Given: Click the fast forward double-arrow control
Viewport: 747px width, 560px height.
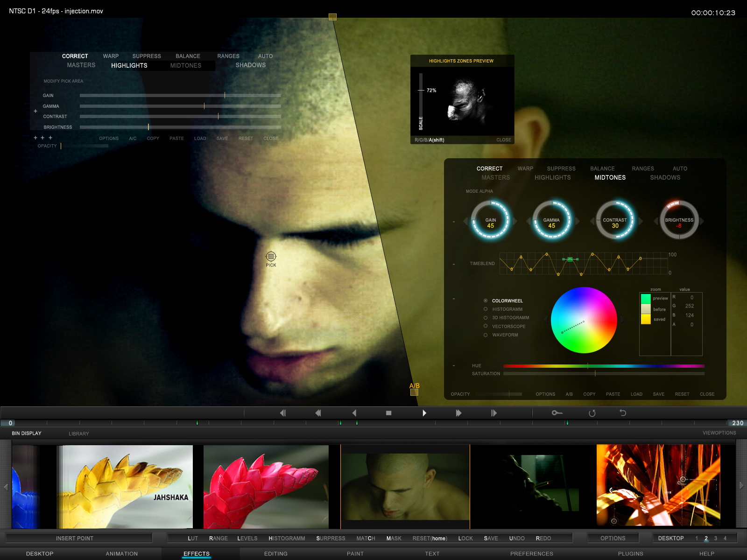Looking at the screenshot, I should pos(458,413).
